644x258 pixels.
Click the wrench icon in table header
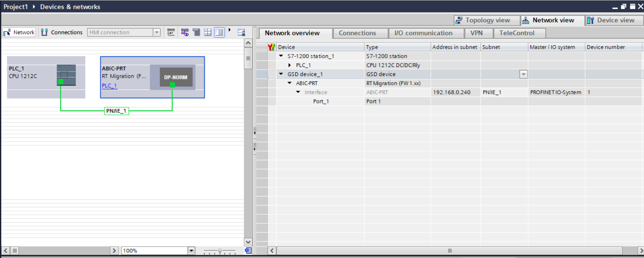click(x=271, y=47)
